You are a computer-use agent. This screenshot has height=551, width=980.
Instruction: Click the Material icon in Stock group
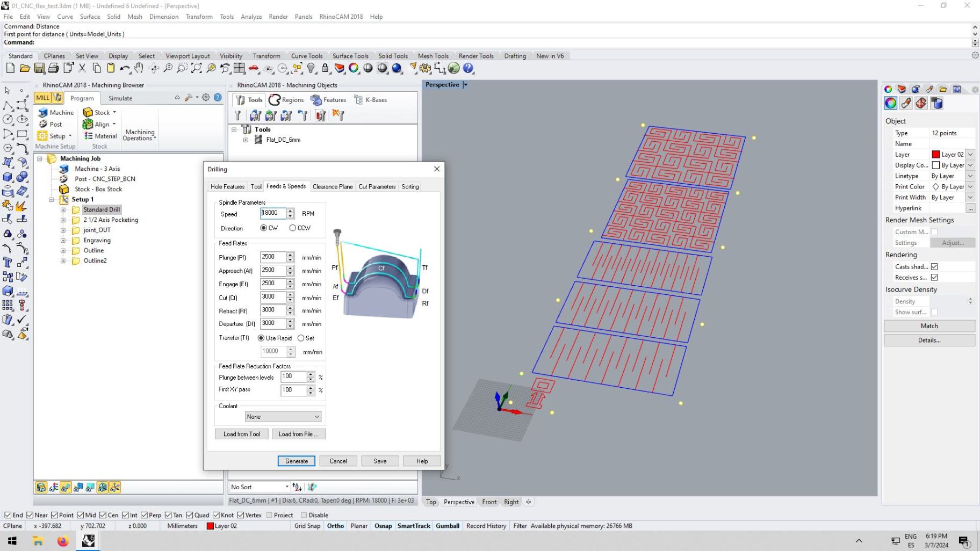point(88,136)
